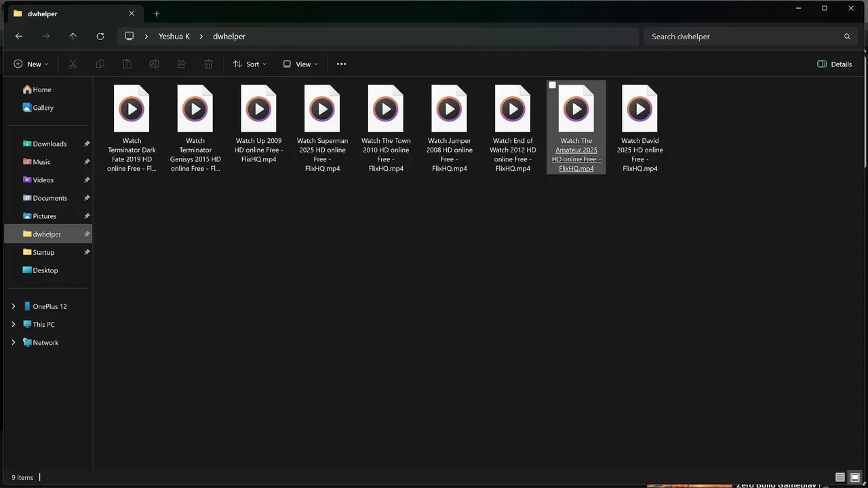Select Watch End of Watch 2012 file
Viewport: 868px width, 488px height.
tap(513, 128)
